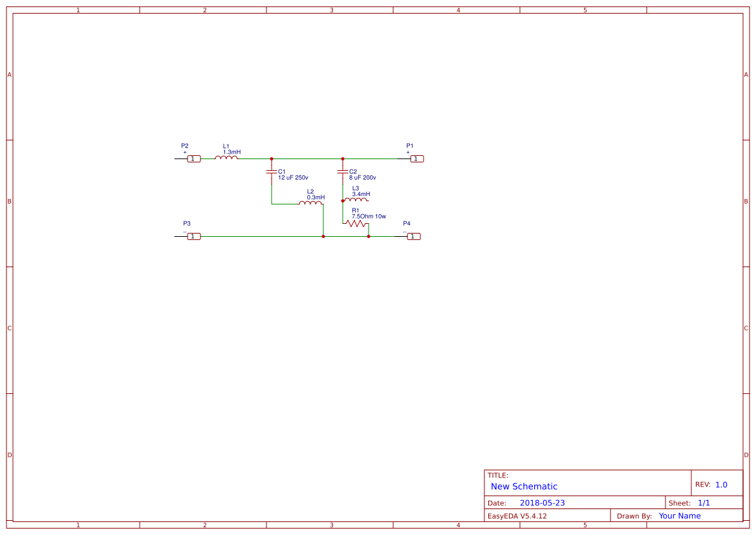This screenshot has width=756, height=535.
Task: Click the "3.4mH" inductor value
Action: 361,194
